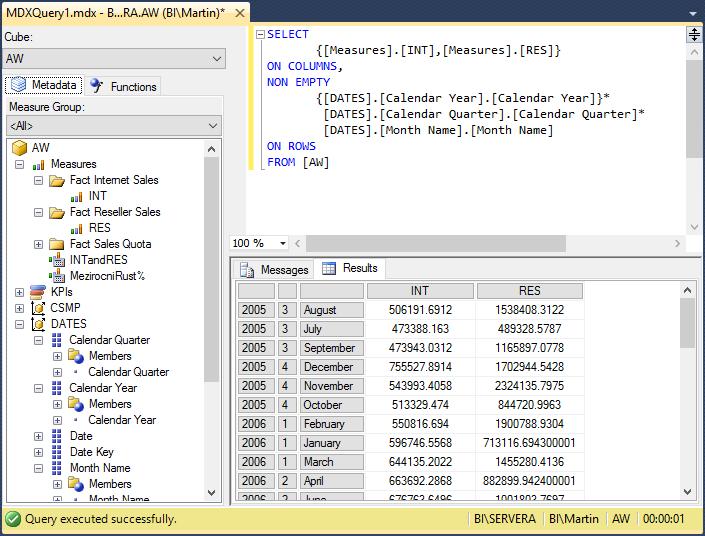Open the Results tab
Screen dimensions: 705x536
[350, 268]
